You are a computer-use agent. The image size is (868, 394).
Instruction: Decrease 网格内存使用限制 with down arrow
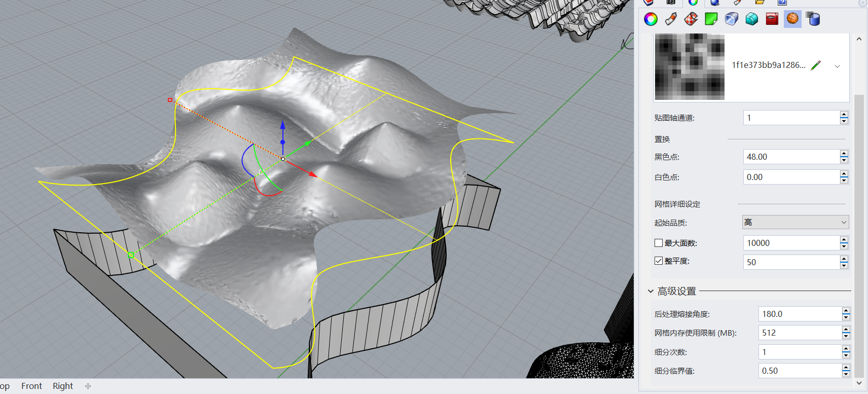click(846, 336)
